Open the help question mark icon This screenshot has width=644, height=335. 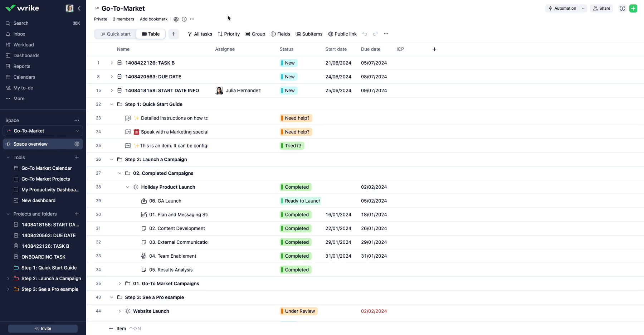[622, 8]
